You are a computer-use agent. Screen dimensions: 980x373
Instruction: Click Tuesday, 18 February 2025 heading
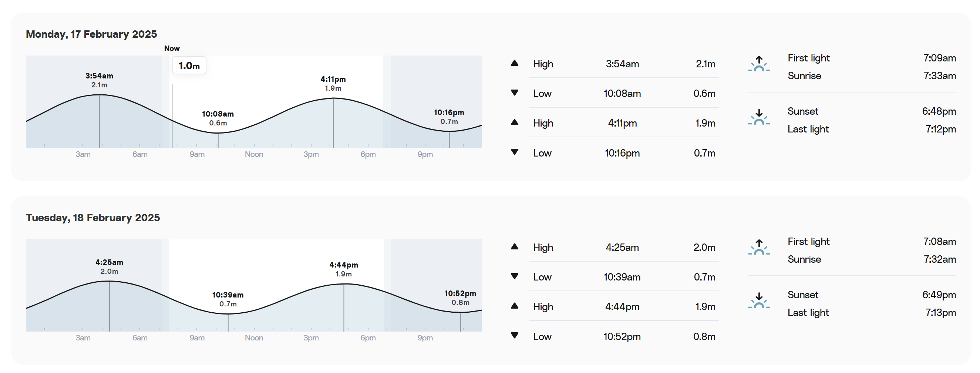(93, 218)
